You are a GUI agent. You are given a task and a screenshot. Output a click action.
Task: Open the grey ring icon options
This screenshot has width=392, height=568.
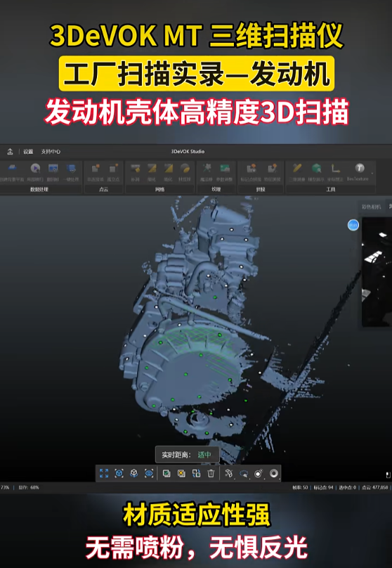(x=274, y=473)
